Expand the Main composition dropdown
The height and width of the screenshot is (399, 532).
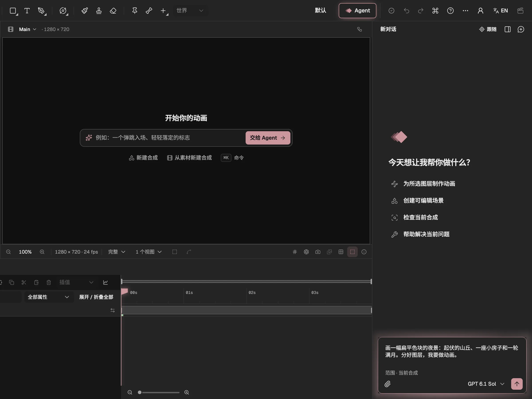27,29
